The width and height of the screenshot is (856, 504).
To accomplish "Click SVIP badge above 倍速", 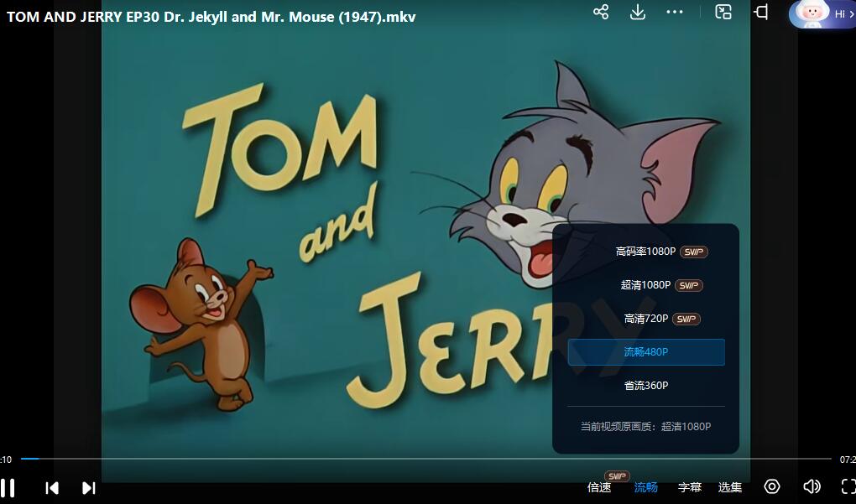I will 617,476.
